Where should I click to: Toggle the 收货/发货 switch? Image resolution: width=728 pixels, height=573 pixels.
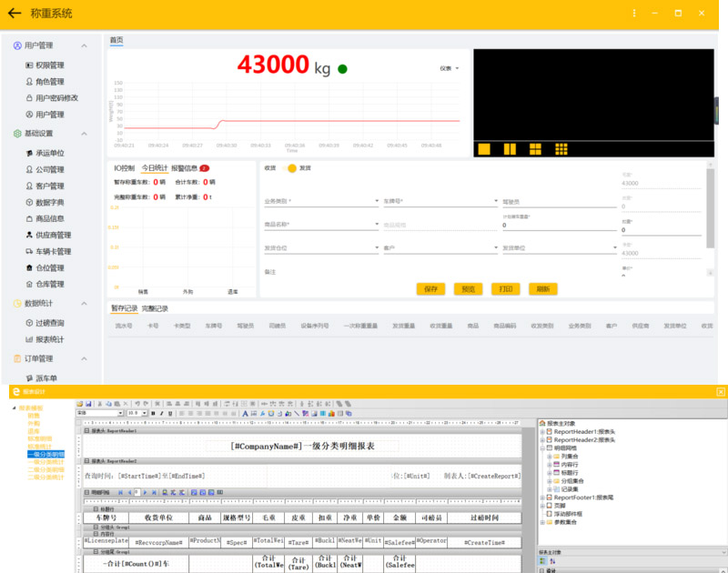(x=292, y=168)
